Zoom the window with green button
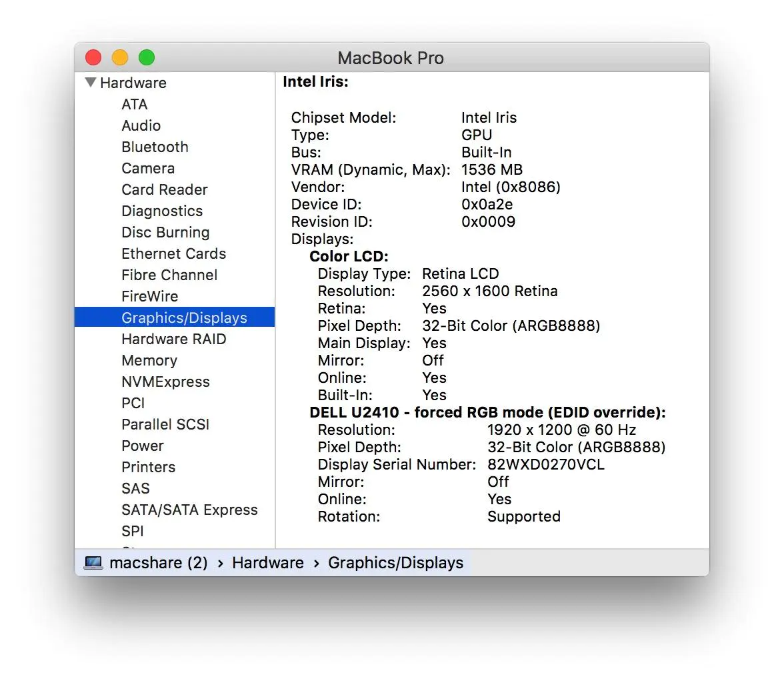 [147, 57]
